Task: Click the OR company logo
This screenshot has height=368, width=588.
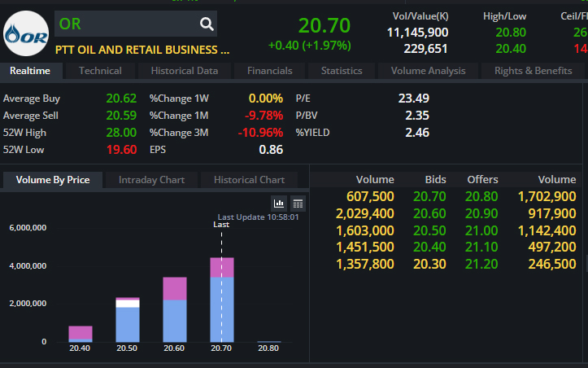Action: click(25, 33)
